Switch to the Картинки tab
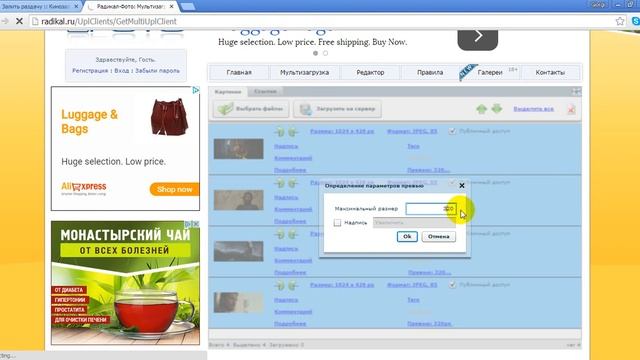This screenshot has height=360, width=640. 228,92
